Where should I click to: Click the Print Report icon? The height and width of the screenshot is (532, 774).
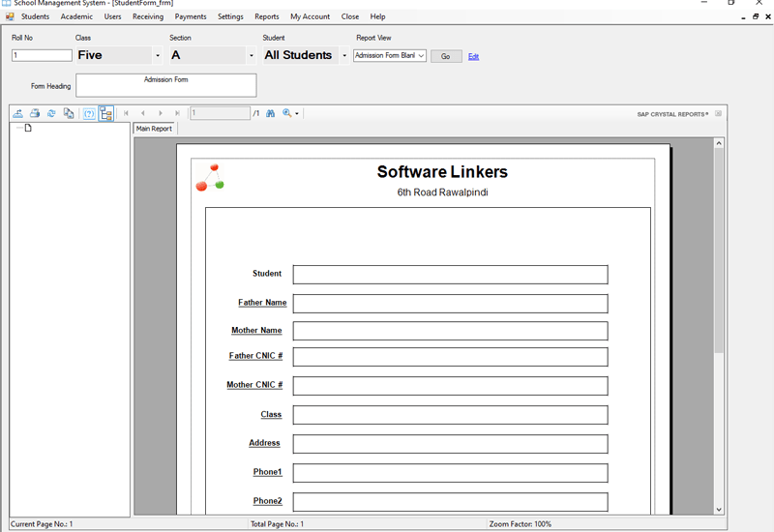tap(35, 113)
